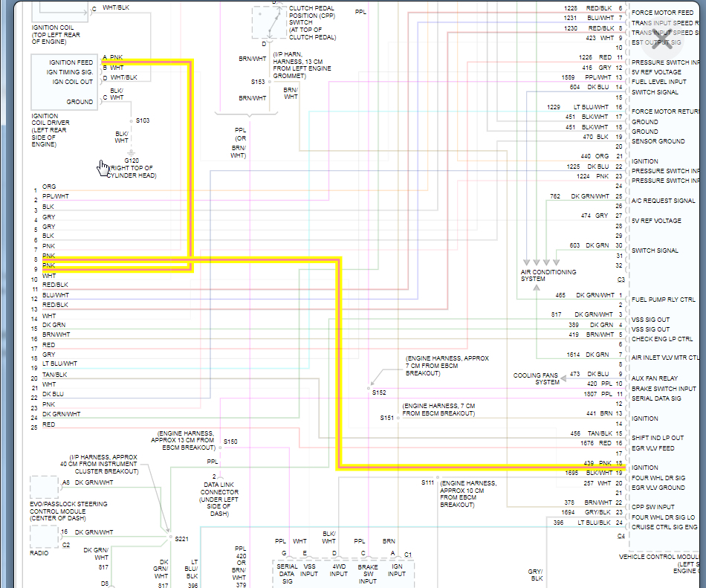
Task: Click the G120 ground symbol
Action: 131,153
